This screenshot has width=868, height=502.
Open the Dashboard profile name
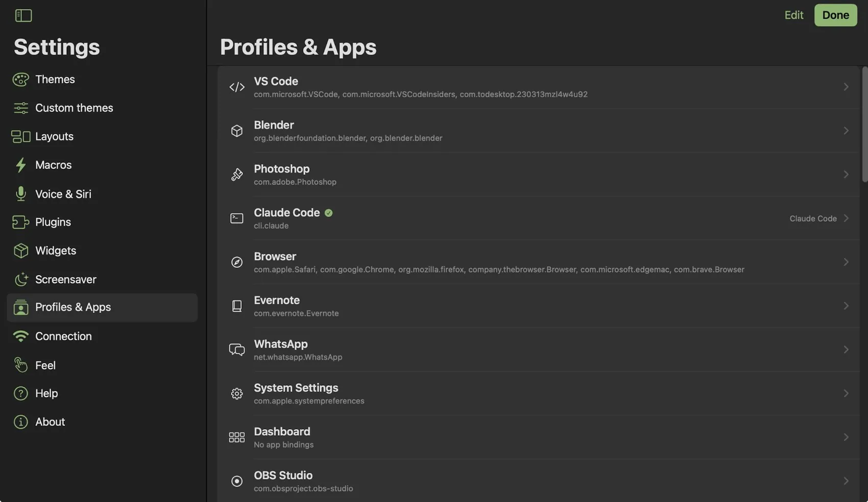point(282,432)
